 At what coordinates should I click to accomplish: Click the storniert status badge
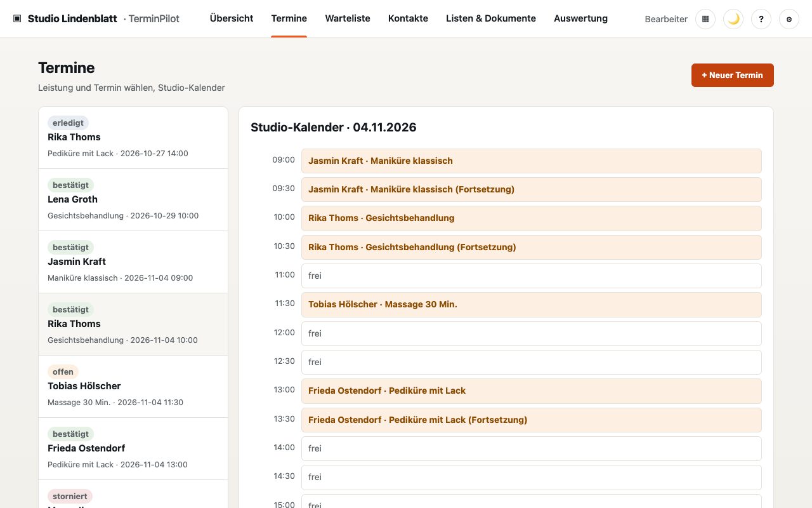coord(70,496)
